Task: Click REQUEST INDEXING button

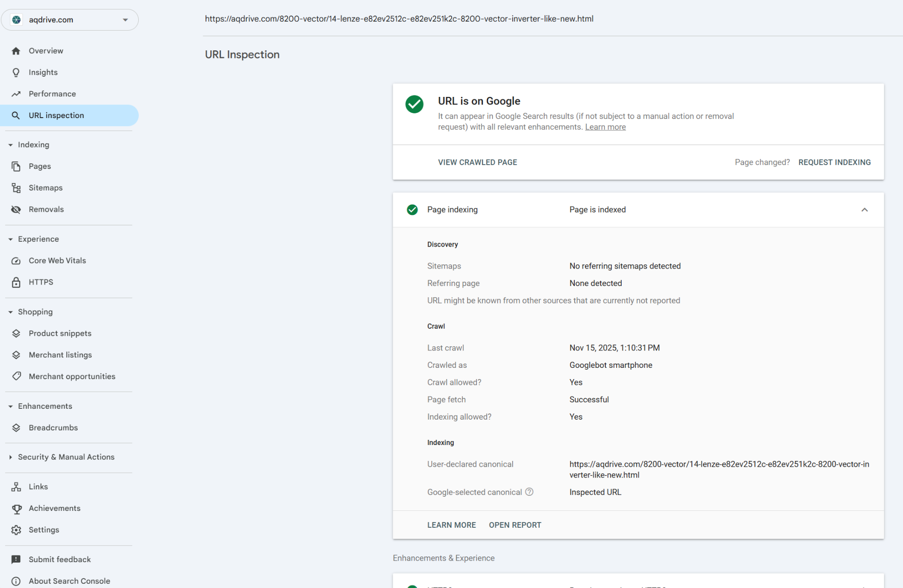Action: click(834, 162)
